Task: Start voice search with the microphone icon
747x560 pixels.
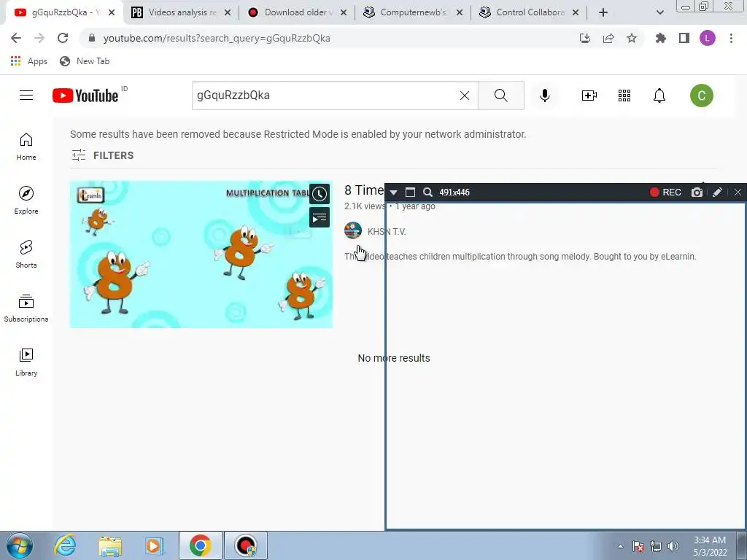Action: coord(544,96)
